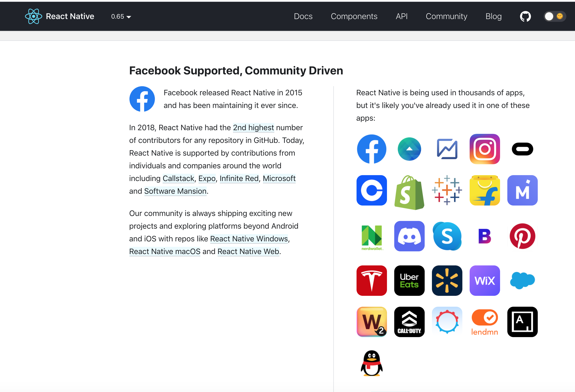Open the Docs menu item
Viewport: 575px width, 392px height.
(303, 16)
